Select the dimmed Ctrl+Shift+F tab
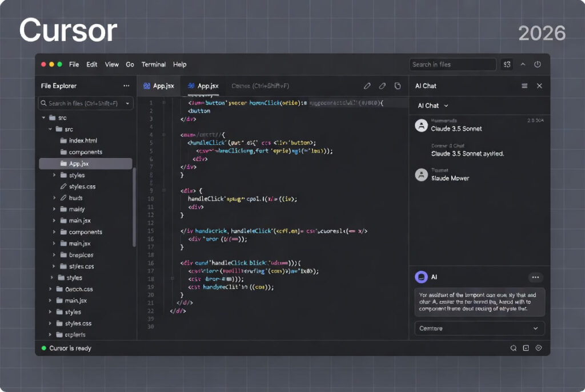 coord(260,86)
